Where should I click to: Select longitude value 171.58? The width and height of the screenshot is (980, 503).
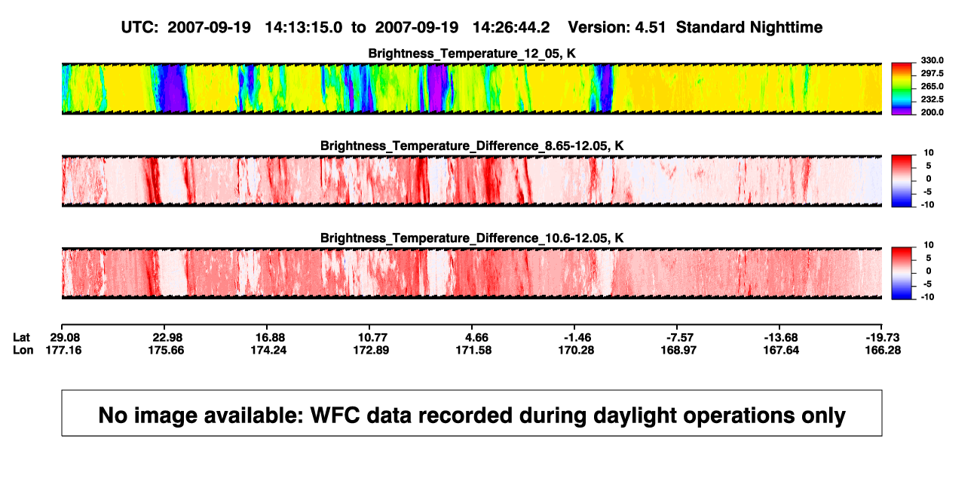pos(475,350)
